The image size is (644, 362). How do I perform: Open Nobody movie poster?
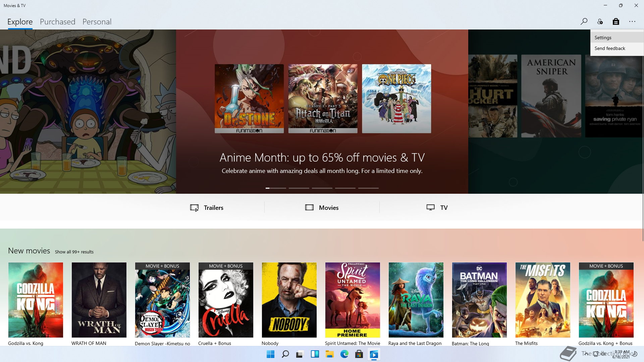[x=289, y=300]
